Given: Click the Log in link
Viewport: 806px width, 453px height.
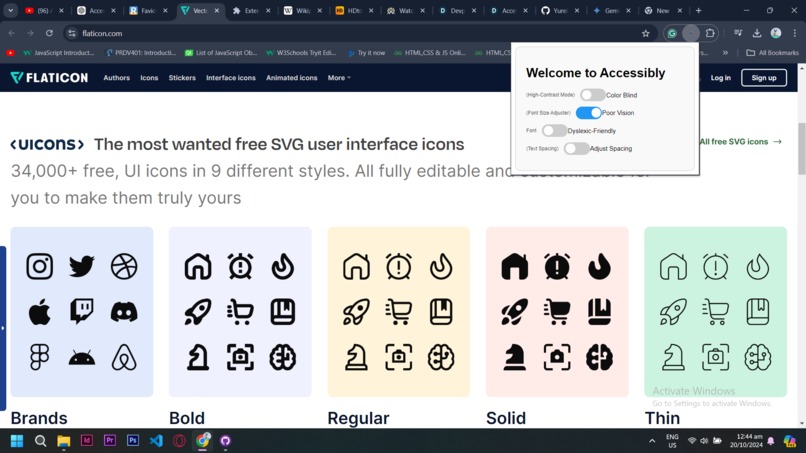Looking at the screenshot, I should [720, 78].
